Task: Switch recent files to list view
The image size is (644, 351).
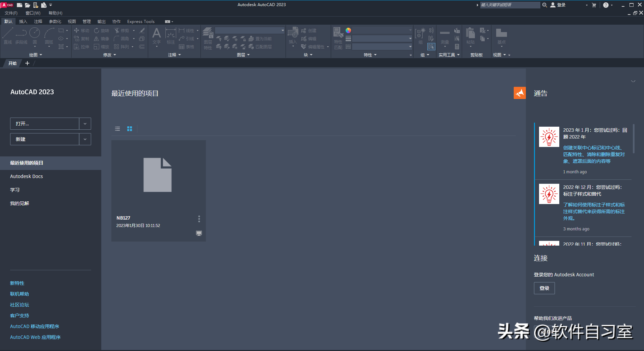Action: [117, 129]
